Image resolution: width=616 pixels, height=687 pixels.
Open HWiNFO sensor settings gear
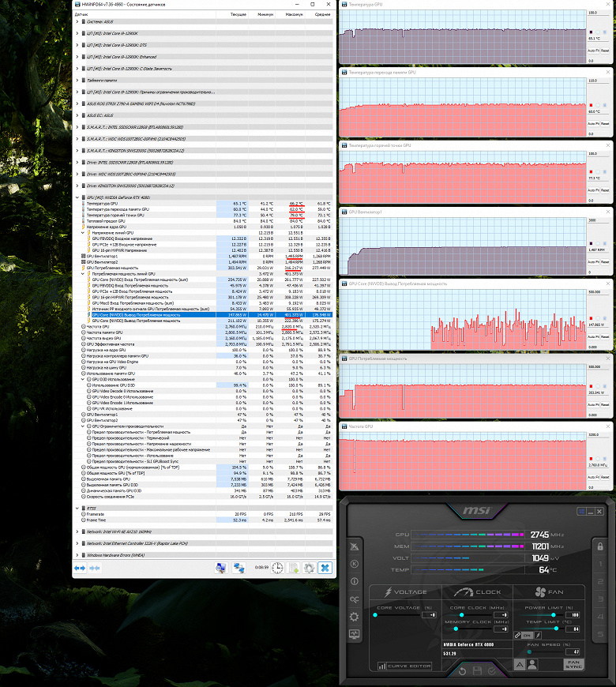309,568
